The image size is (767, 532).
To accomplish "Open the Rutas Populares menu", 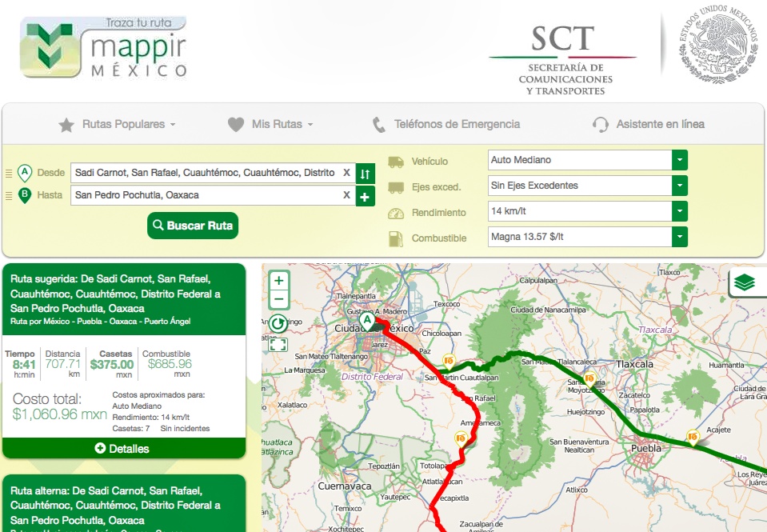I will click(x=118, y=125).
